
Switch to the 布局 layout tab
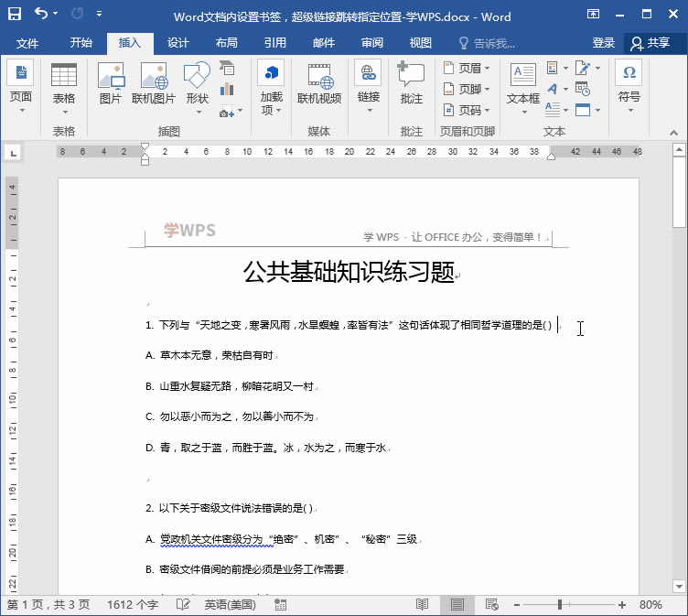(x=226, y=43)
